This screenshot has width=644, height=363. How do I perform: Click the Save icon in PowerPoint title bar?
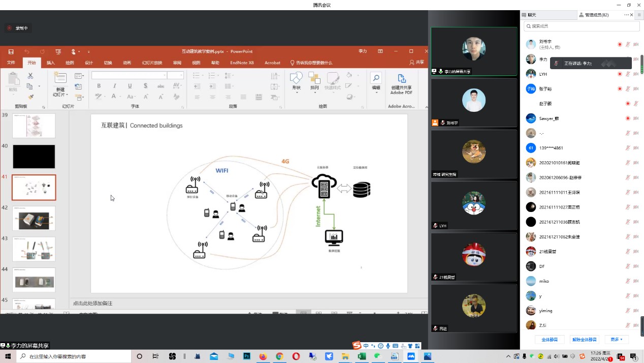pyautogui.click(x=11, y=51)
